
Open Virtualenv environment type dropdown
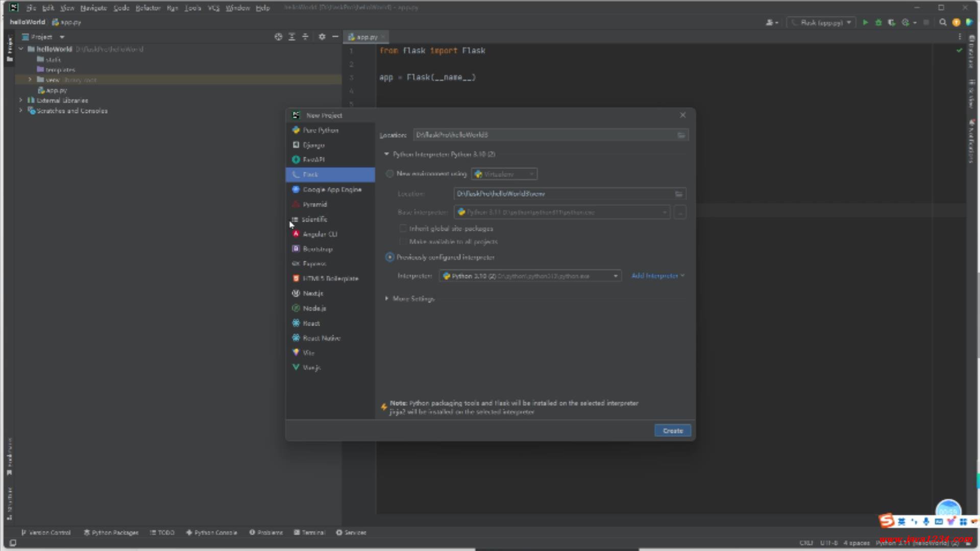504,174
